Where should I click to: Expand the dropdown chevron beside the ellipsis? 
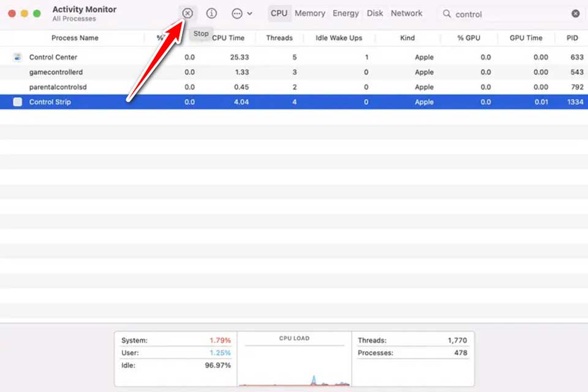coord(250,14)
